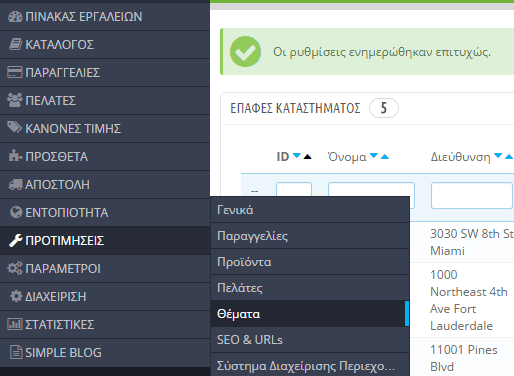Open ΕΝΤΟΠΙΟΤΗΤΑ sidebar menu
Viewport: 514px width, 376px height.
(105, 213)
